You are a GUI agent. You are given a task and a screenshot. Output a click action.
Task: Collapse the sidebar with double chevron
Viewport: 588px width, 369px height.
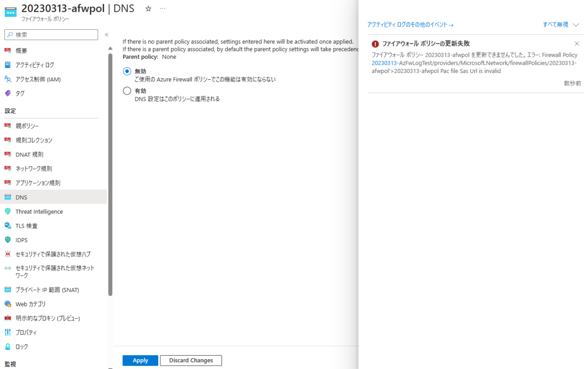106,35
